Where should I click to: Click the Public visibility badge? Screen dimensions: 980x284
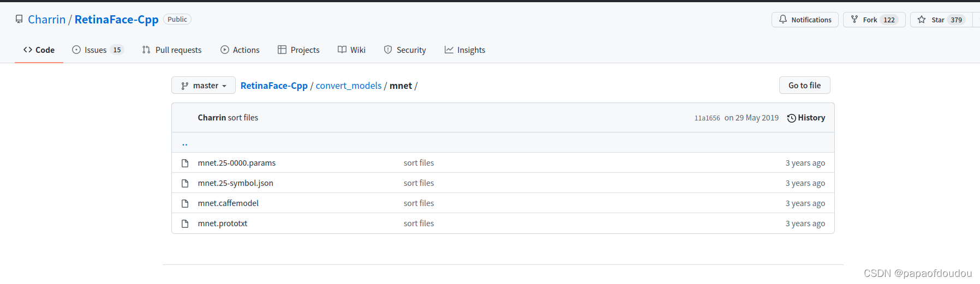177,19
